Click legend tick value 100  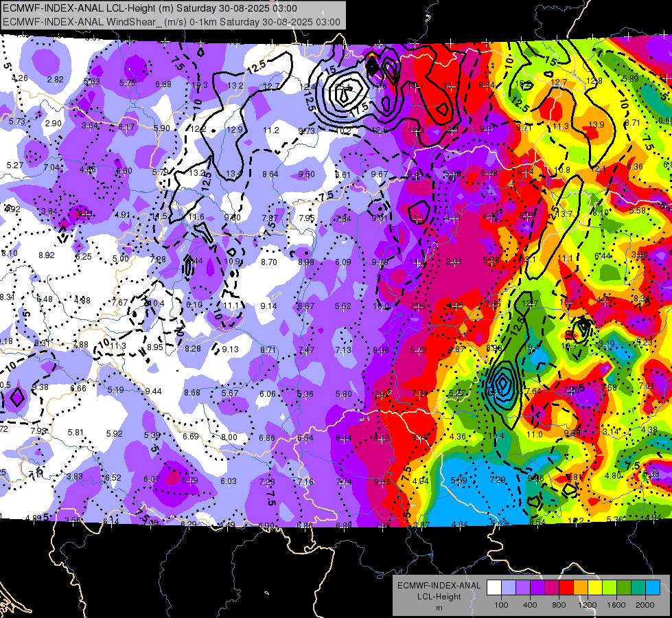pyautogui.click(x=501, y=605)
